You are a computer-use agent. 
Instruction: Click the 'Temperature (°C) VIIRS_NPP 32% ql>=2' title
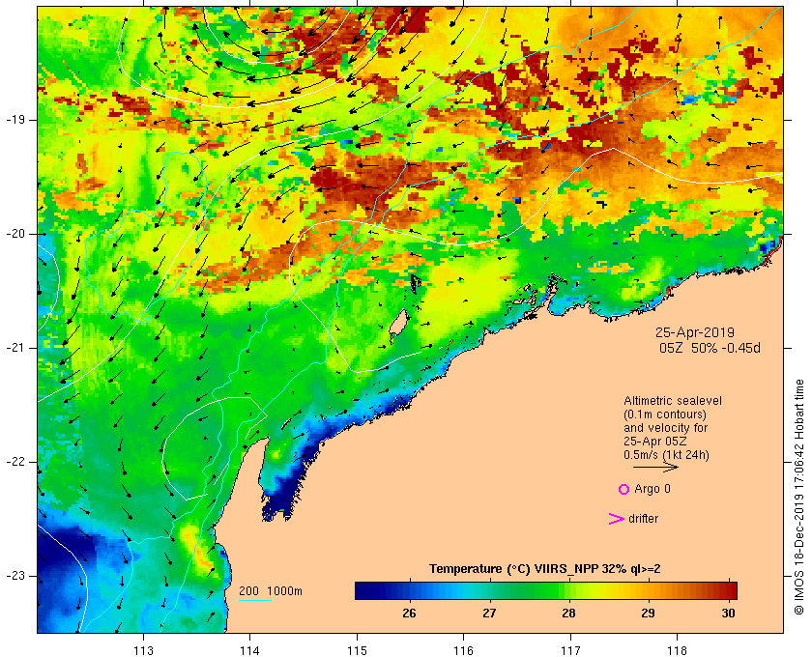click(x=545, y=569)
